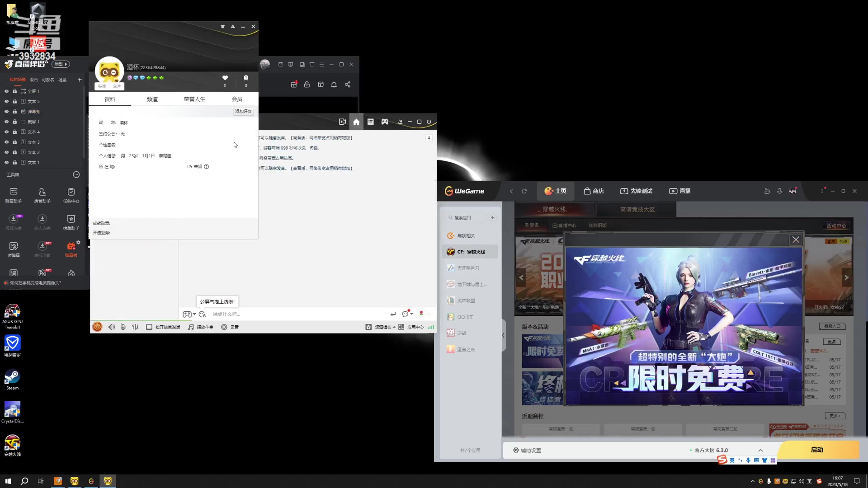Click the 录音 record icon
The width and height of the screenshot is (868, 488).
[230, 327]
